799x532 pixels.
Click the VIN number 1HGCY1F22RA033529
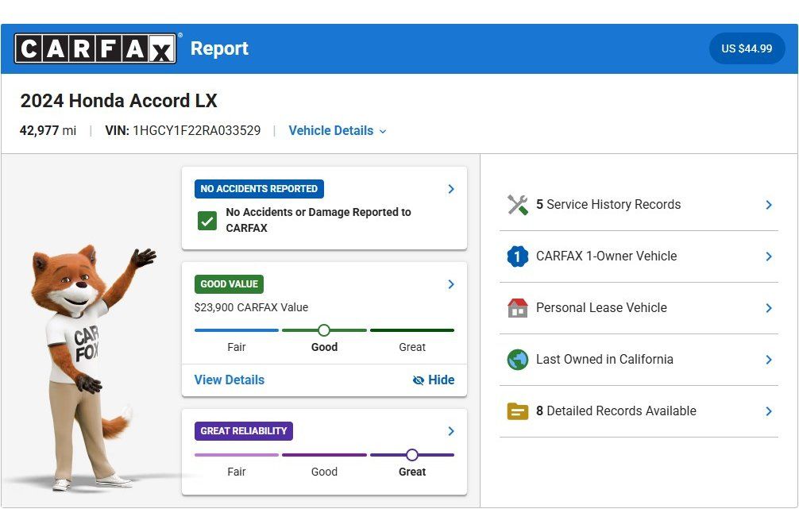[197, 131]
